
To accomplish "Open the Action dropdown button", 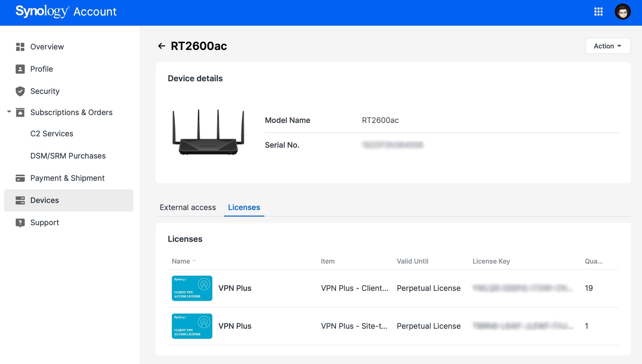I will click(608, 46).
